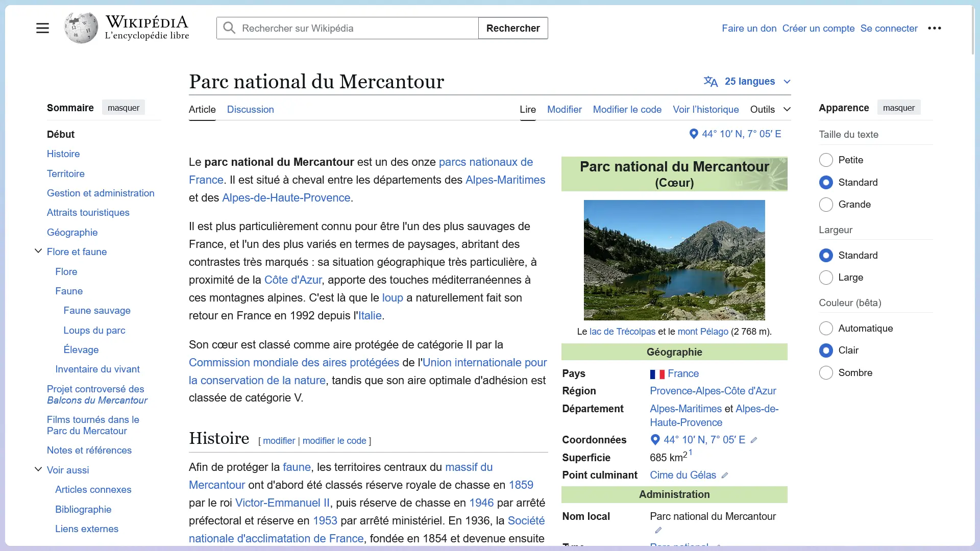Click the search magnifier icon
This screenshot has width=980, height=551.
tap(230, 28)
